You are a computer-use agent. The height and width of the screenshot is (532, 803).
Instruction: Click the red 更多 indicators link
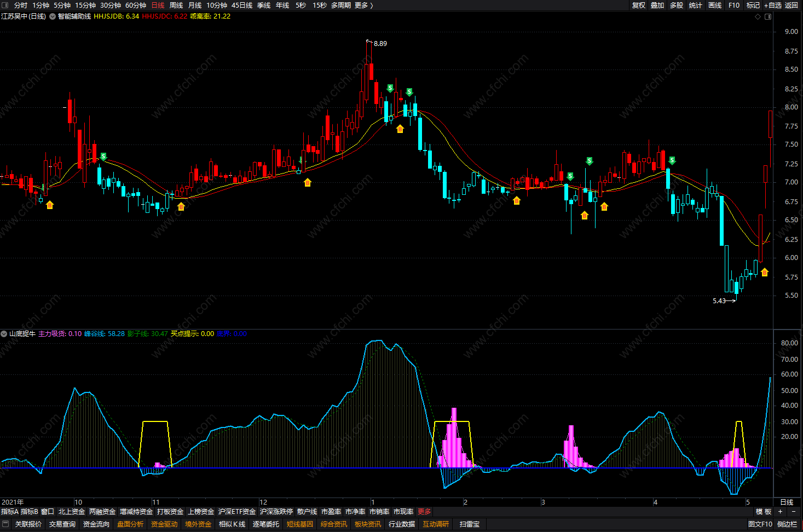coord(424,512)
